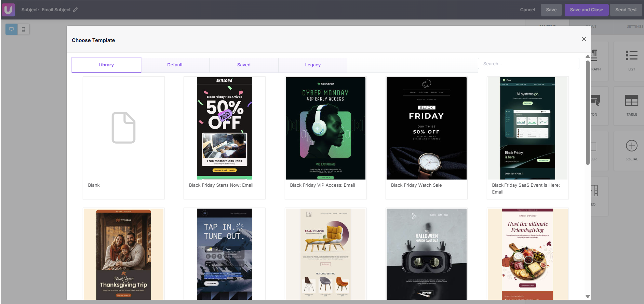This screenshot has width=644, height=304.
Task: Open the Legacy templates tab
Action: (x=313, y=65)
